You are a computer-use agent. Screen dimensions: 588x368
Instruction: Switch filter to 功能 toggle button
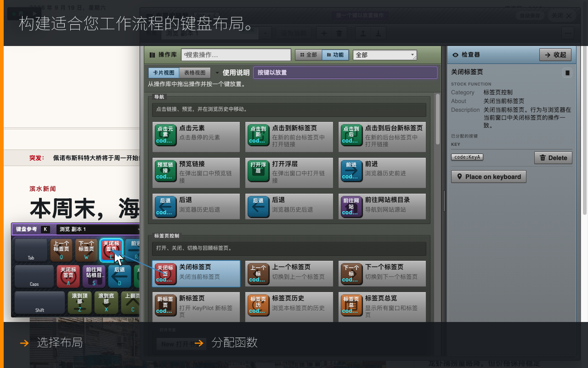335,55
